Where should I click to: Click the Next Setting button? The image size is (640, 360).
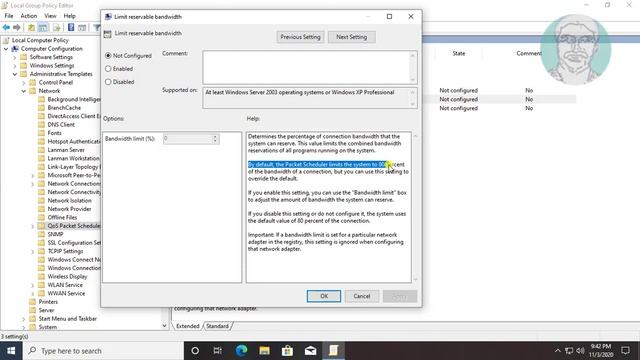point(351,37)
